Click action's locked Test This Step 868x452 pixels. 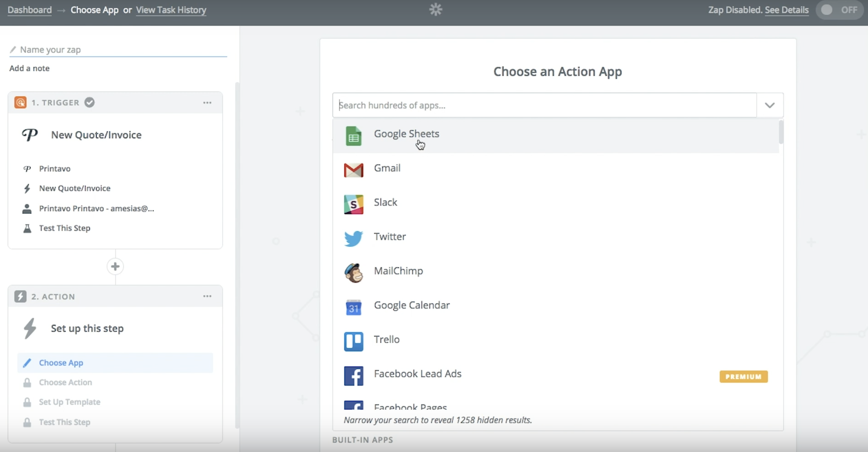[115, 422]
